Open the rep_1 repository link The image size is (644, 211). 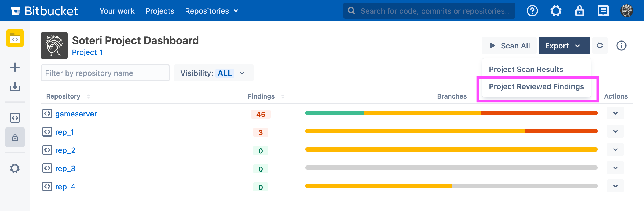pos(64,132)
